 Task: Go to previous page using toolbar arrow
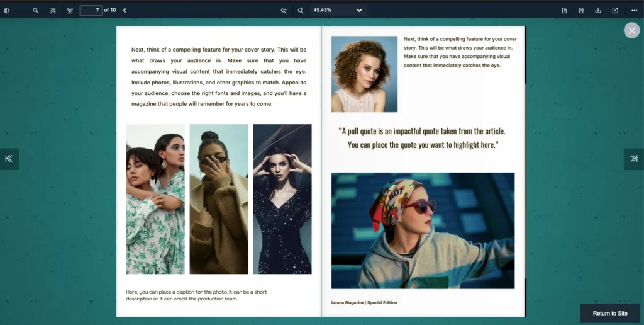point(53,10)
